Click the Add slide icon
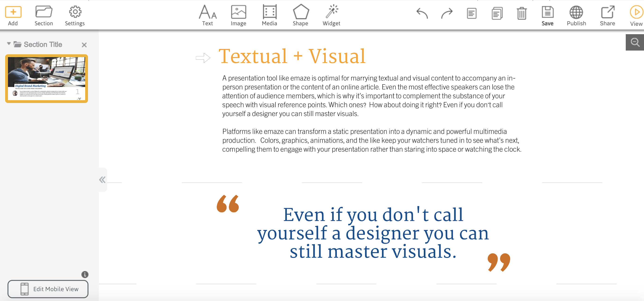 click(13, 12)
